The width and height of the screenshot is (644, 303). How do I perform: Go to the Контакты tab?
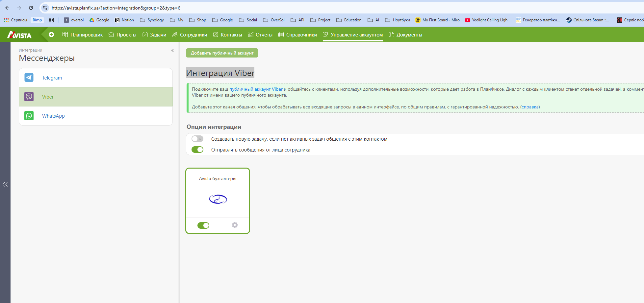tap(227, 35)
